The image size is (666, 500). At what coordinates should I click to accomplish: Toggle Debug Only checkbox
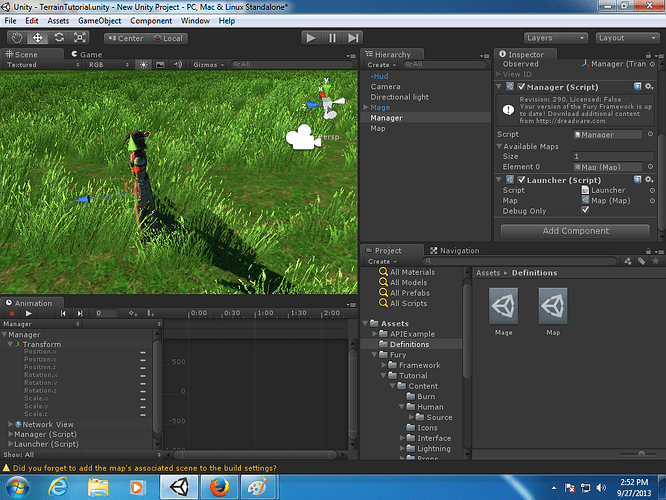point(585,210)
